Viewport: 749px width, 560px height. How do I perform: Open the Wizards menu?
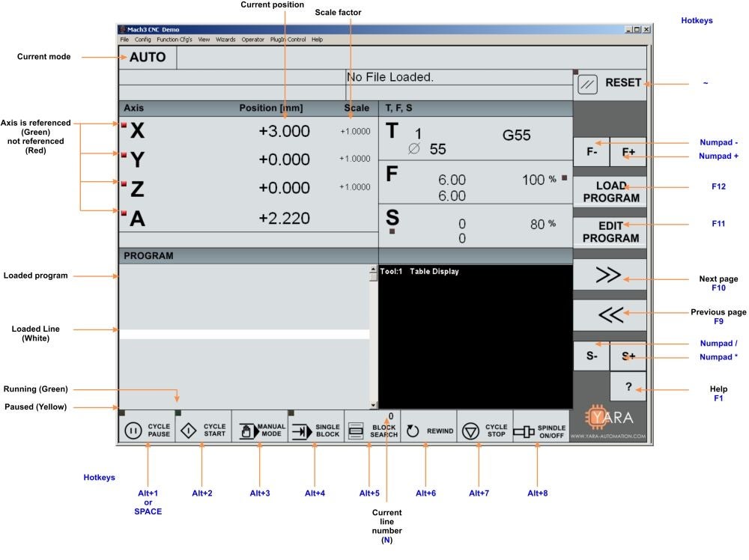[x=225, y=39]
